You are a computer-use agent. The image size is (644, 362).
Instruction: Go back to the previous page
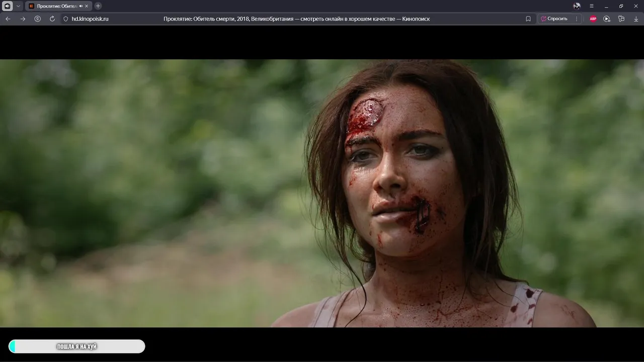pyautogui.click(x=8, y=19)
